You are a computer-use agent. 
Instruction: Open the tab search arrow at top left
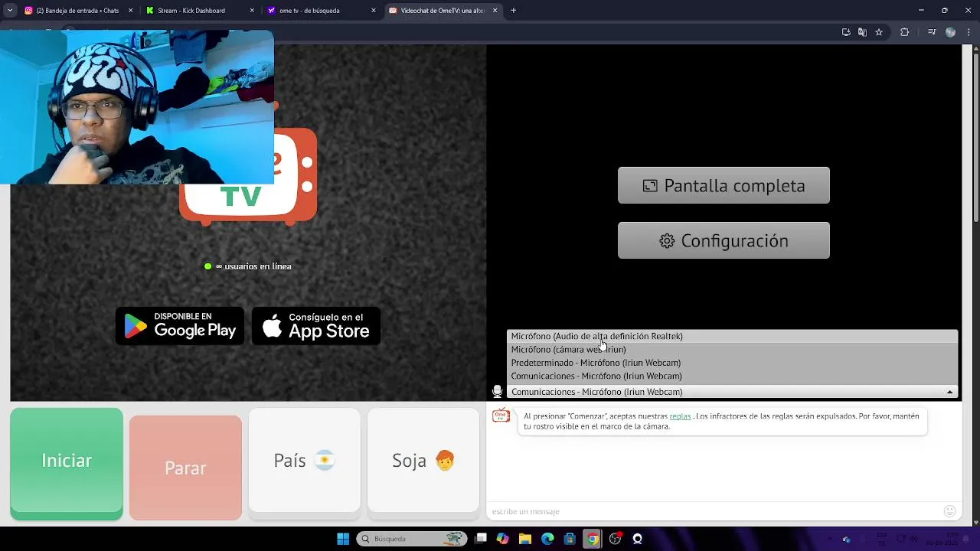10,11
